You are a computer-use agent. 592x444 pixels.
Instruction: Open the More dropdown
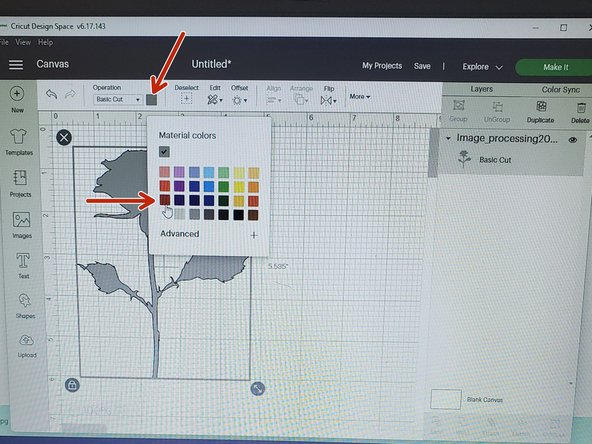[x=360, y=97]
